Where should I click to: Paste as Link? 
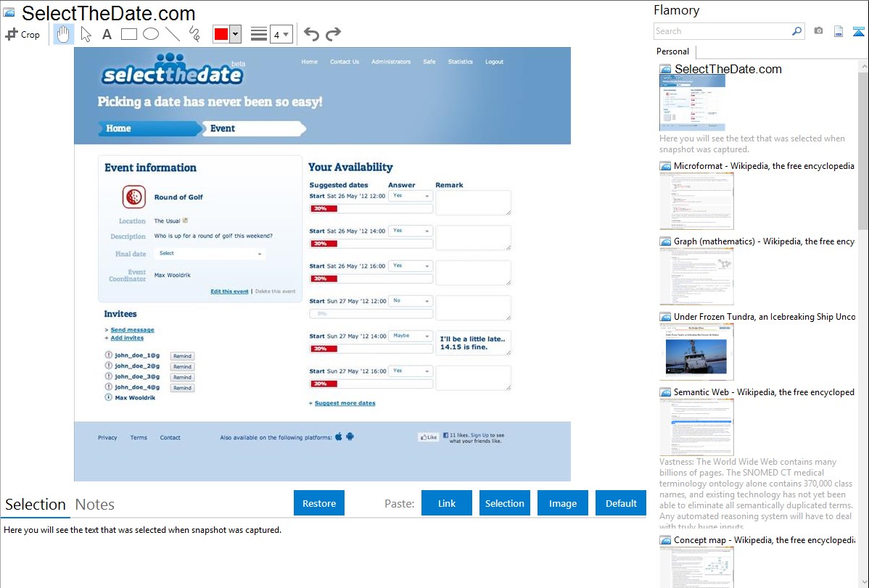447,503
